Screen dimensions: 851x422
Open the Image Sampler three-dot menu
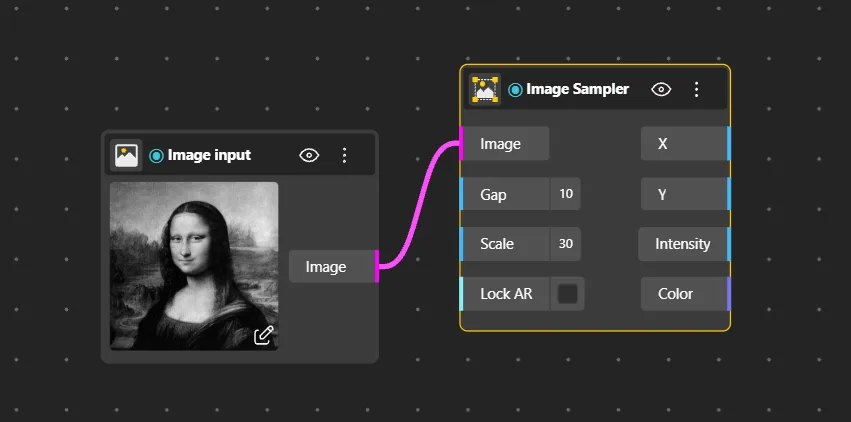point(696,89)
